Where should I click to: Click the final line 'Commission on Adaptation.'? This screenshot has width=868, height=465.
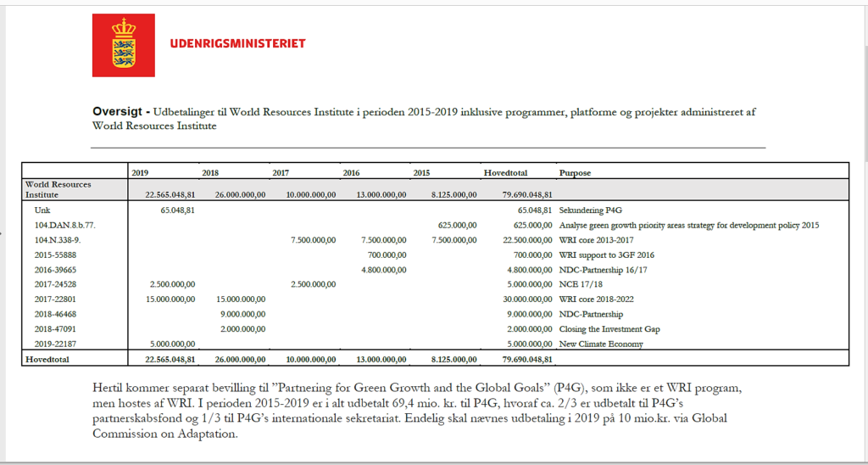tap(165, 434)
